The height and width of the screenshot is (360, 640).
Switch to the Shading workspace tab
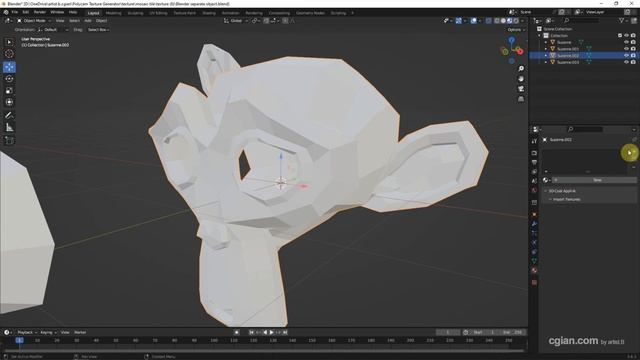pos(209,13)
